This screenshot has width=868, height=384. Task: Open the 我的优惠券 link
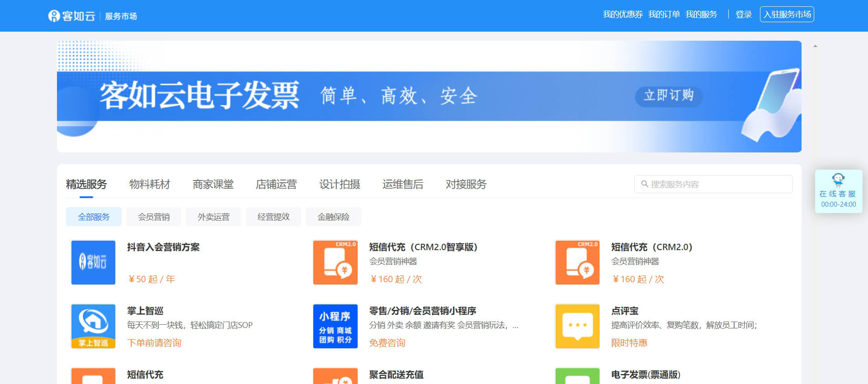pos(623,14)
